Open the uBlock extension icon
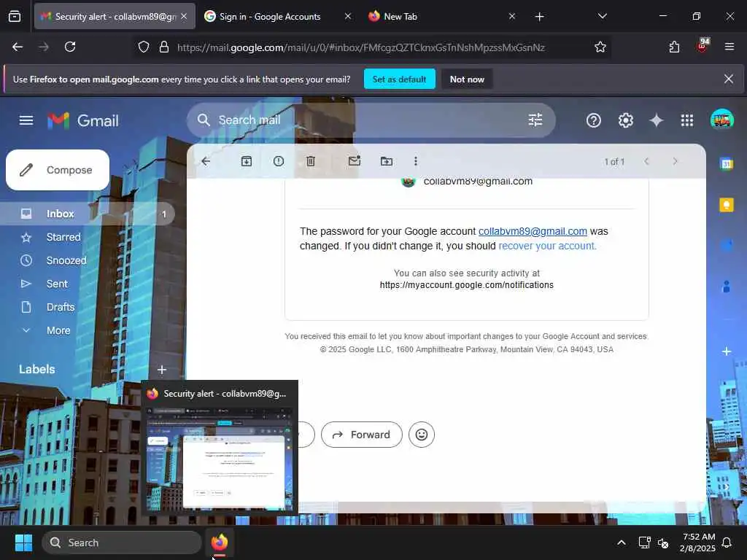 tap(703, 45)
